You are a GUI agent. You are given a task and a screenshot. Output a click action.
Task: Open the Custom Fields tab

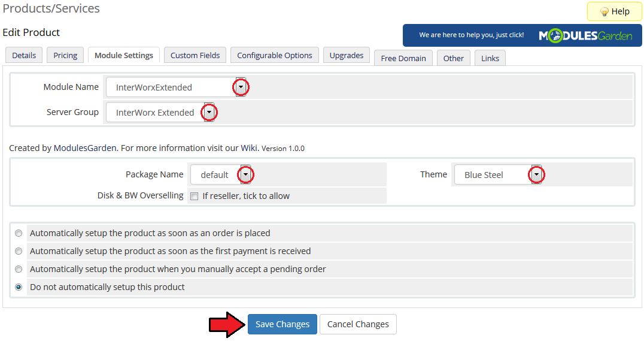[195, 55]
